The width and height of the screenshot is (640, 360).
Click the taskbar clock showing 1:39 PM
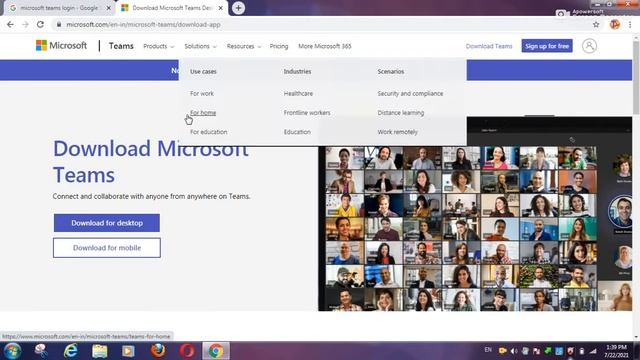tap(617, 351)
